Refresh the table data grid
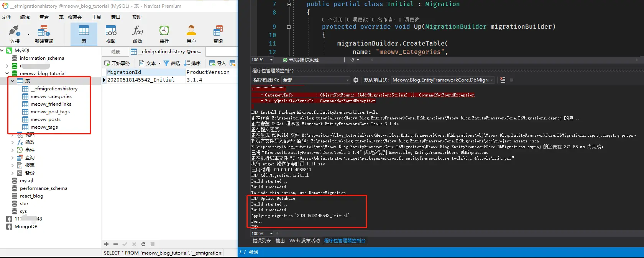The image size is (644, 258). pyautogui.click(x=143, y=244)
